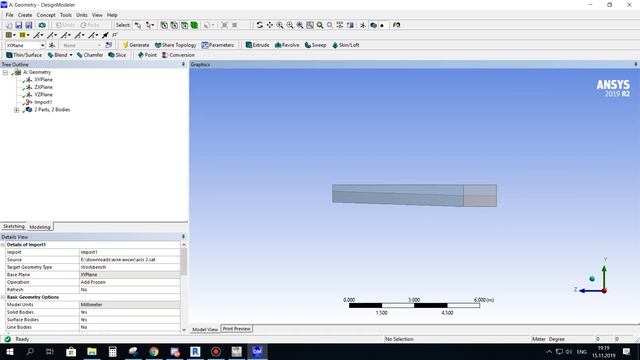Click the Operation Add Frozen value
640x360 pixels.
[129, 282]
